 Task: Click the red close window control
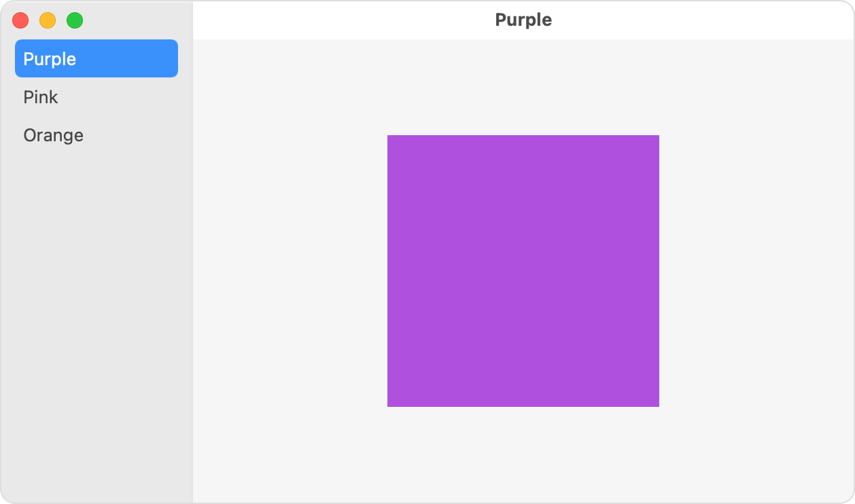coord(20,20)
